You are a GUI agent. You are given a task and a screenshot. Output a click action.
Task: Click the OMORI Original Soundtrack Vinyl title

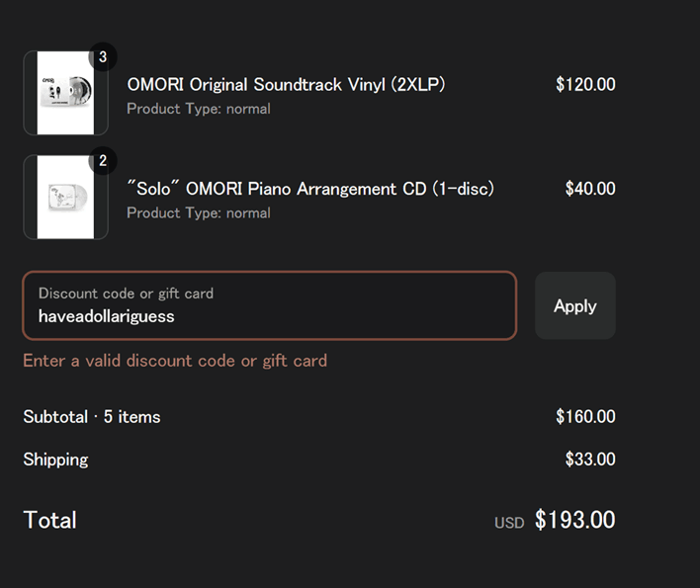(286, 84)
